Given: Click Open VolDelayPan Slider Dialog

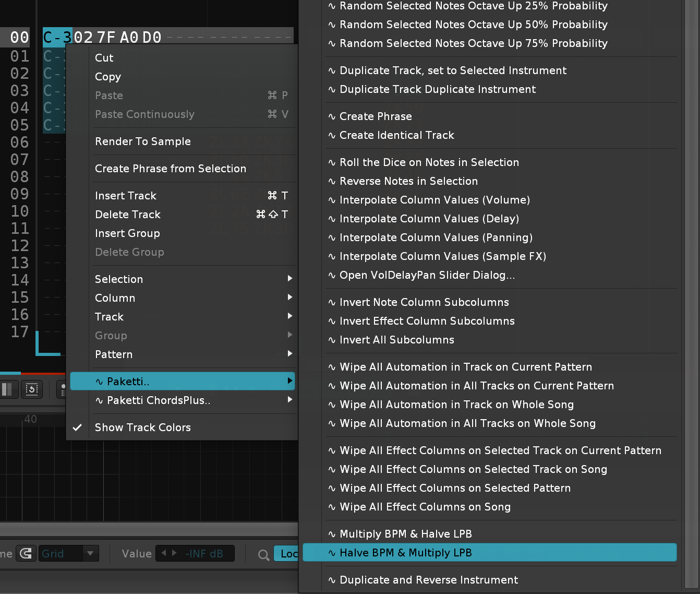Looking at the screenshot, I should (427, 275).
